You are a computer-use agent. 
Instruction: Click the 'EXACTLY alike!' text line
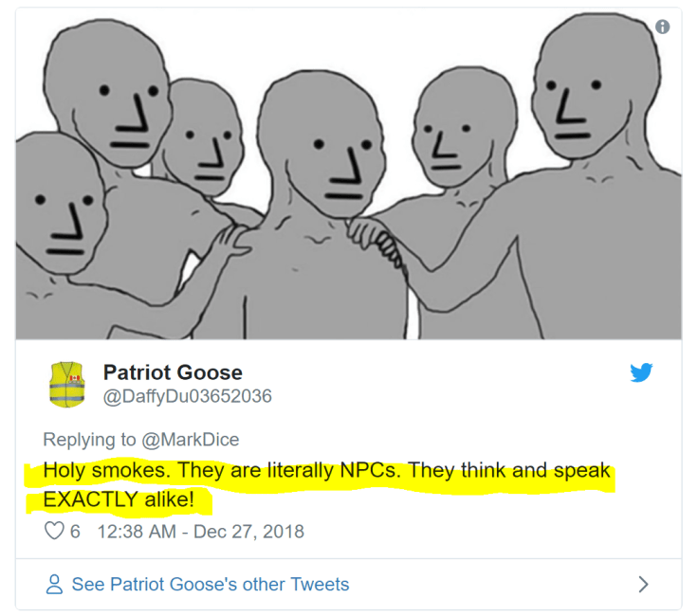(119, 499)
